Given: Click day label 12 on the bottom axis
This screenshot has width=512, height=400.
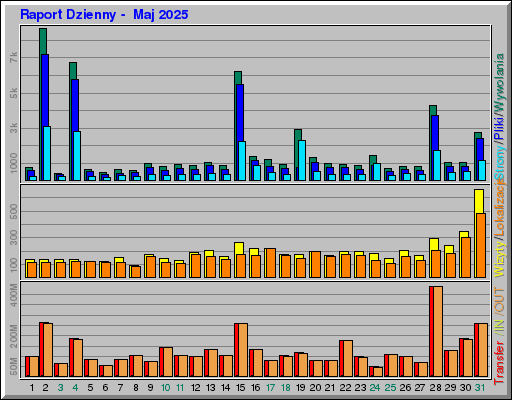Looking at the screenshot, I should pyautogui.click(x=196, y=388).
